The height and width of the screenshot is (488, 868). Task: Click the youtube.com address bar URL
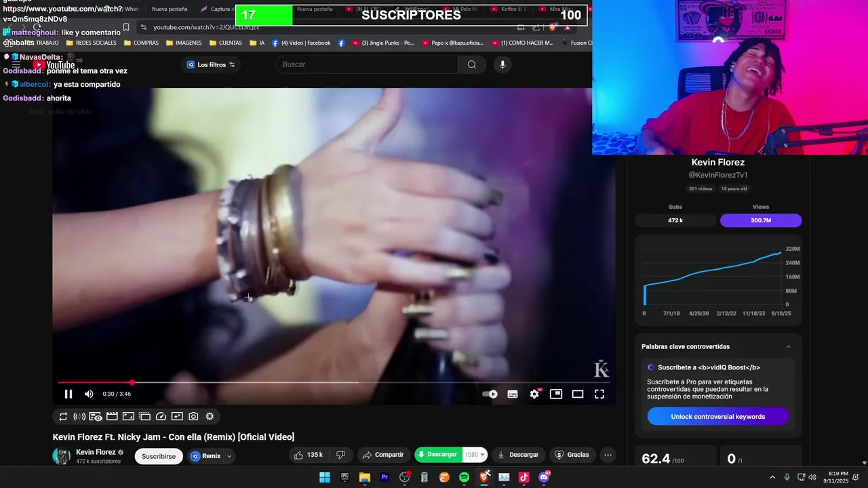click(207, 27)
